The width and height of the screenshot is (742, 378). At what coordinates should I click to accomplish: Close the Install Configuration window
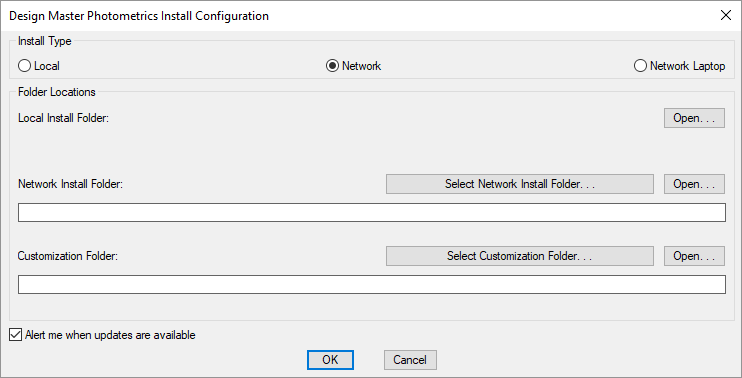point(725,15)
